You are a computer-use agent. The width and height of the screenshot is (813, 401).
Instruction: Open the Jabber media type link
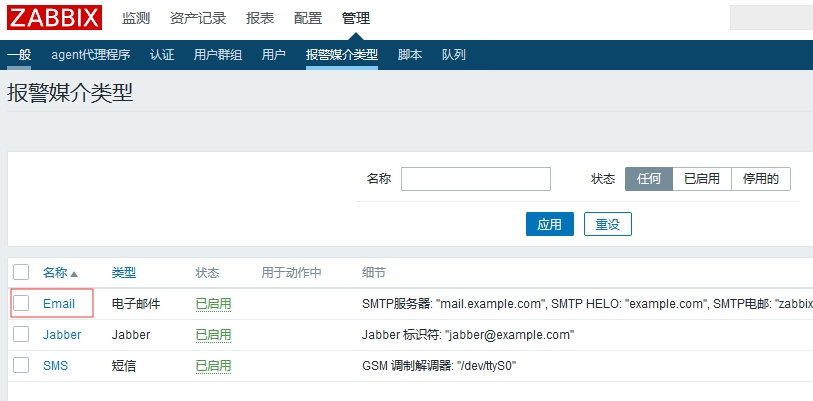62,334
